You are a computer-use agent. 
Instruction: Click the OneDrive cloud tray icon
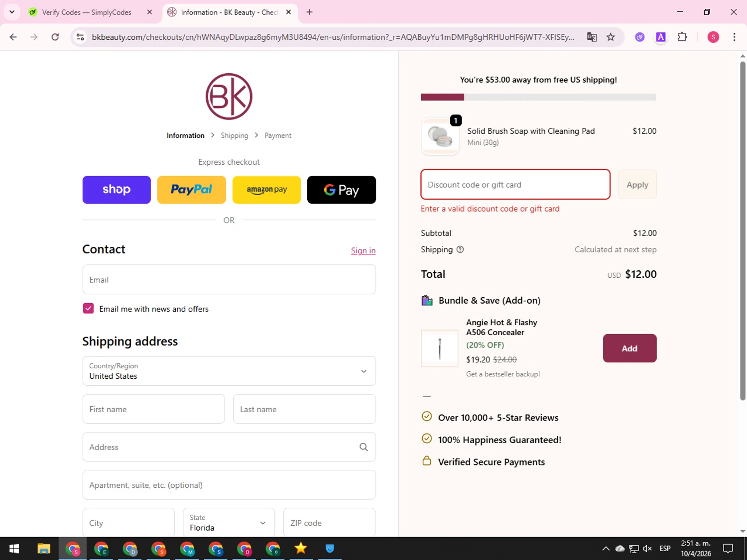pyautogui.click(x=620, y=549)
